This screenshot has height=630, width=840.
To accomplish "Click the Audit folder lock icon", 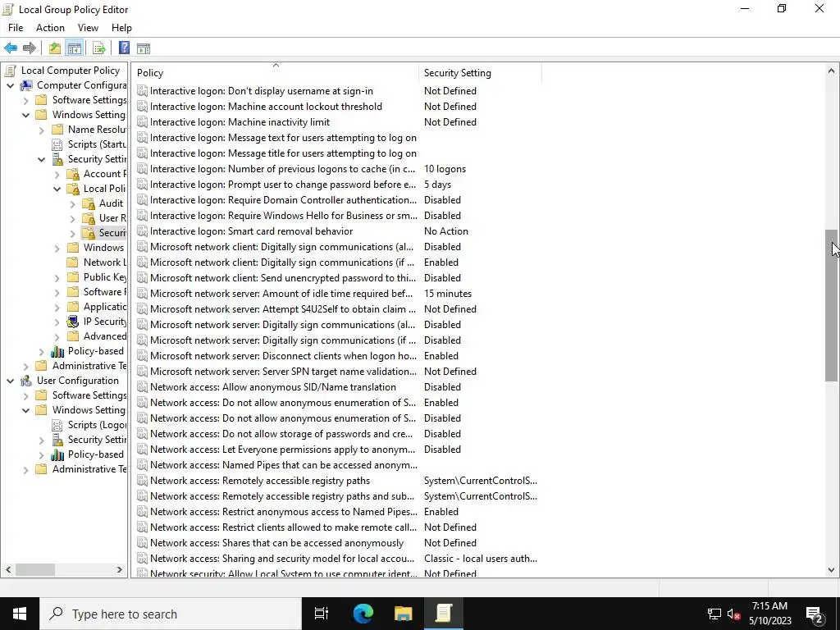I will (89, 203).
